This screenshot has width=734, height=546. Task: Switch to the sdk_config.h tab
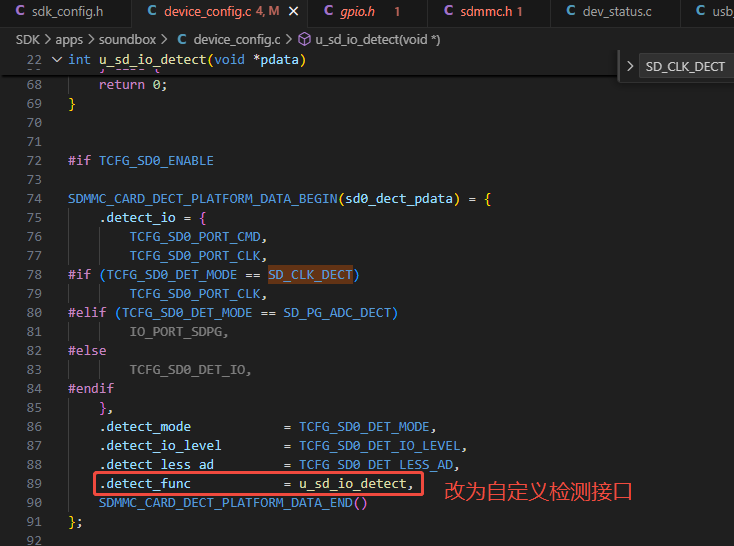[x=66, y=11]
